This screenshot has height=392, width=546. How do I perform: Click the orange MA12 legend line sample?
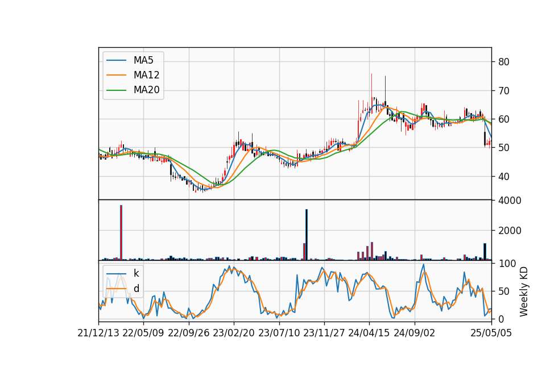coord(116,75)
